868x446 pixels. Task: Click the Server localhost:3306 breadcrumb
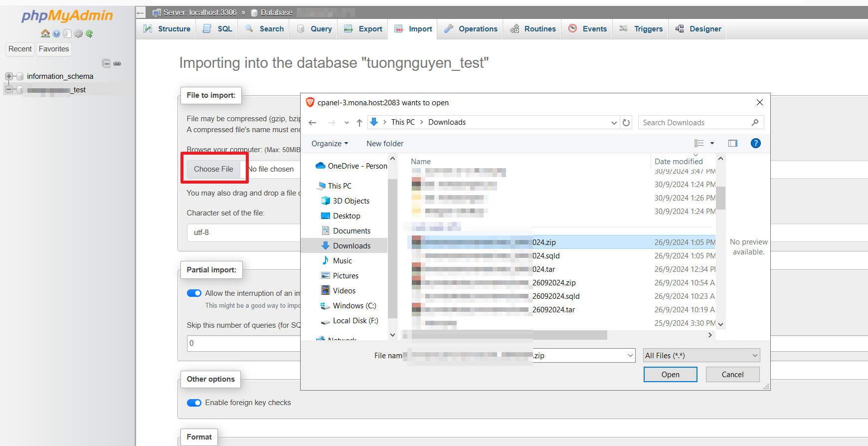200,12
